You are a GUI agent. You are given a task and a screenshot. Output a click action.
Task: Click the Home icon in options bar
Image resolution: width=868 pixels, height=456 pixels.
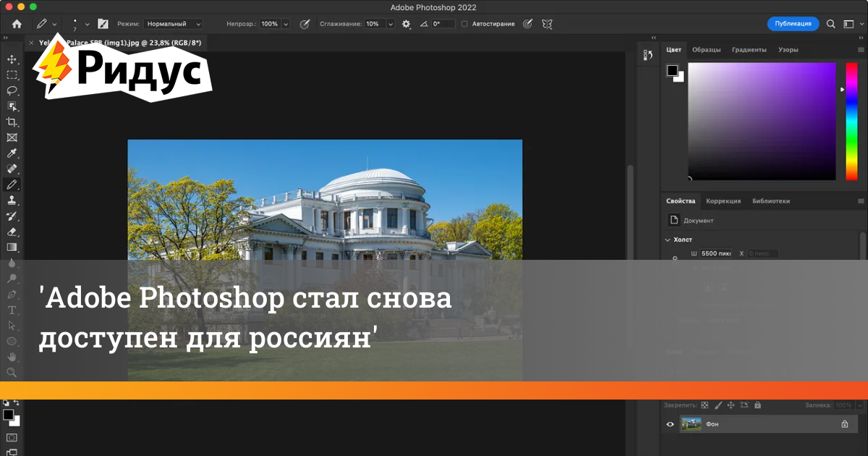[x=17, y=24]
